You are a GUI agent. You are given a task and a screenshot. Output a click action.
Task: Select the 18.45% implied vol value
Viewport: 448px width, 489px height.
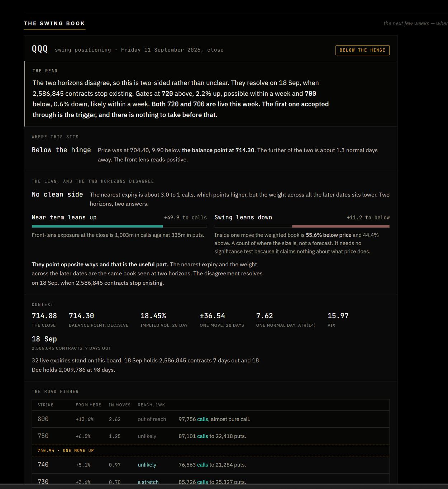153,316
